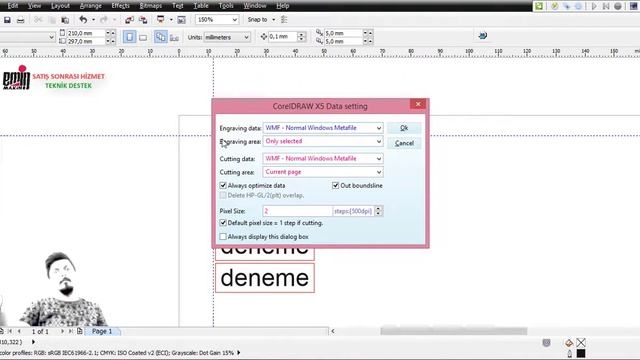Viewport: 640px width, 360px height.
Task: Open the 150% zoom level dropdown
Action: [x=235, y=20]
